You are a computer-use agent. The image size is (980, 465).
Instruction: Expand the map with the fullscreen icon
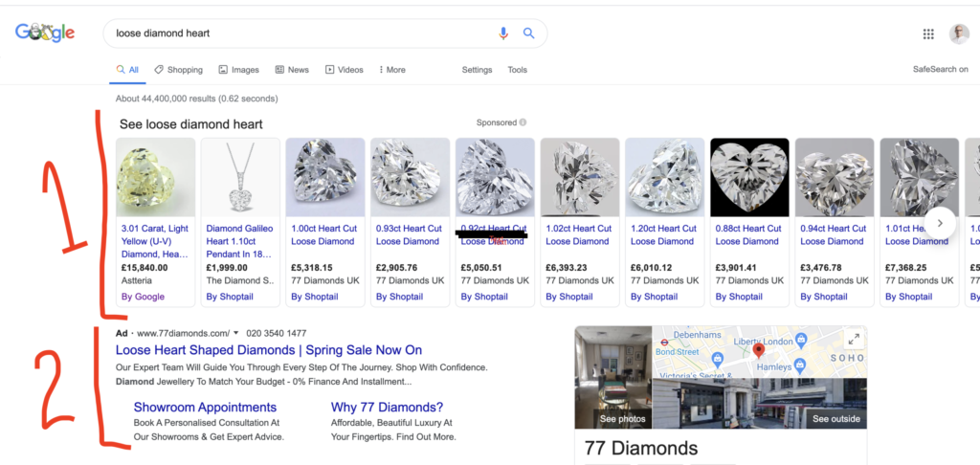pos(853,340)
